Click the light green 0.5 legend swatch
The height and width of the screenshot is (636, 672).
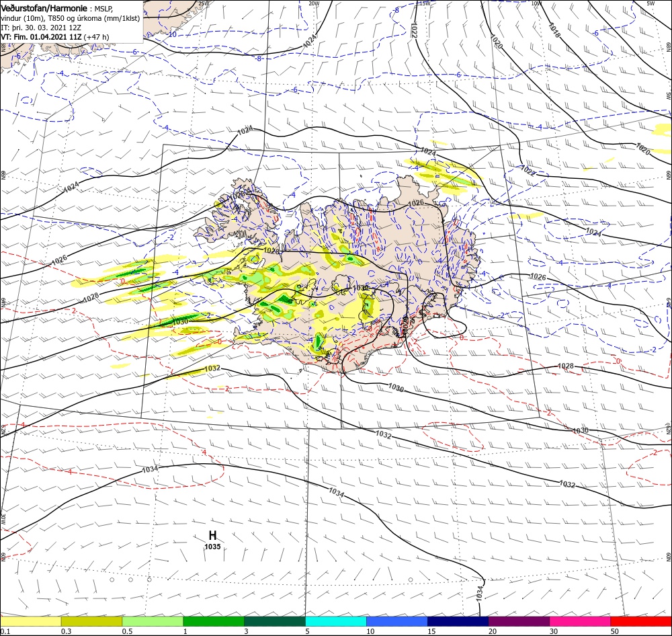point(153,621)
